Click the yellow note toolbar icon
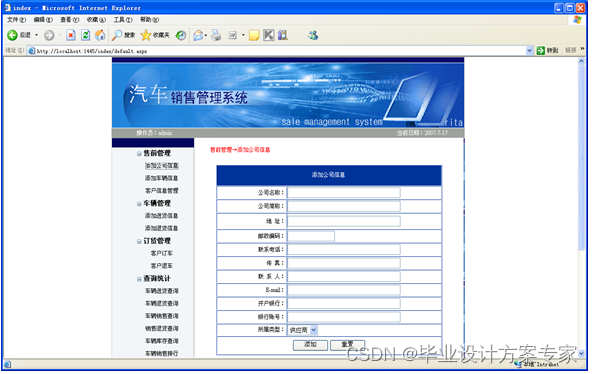Screen dimensions: 592x374 click(x=254, y=35)
